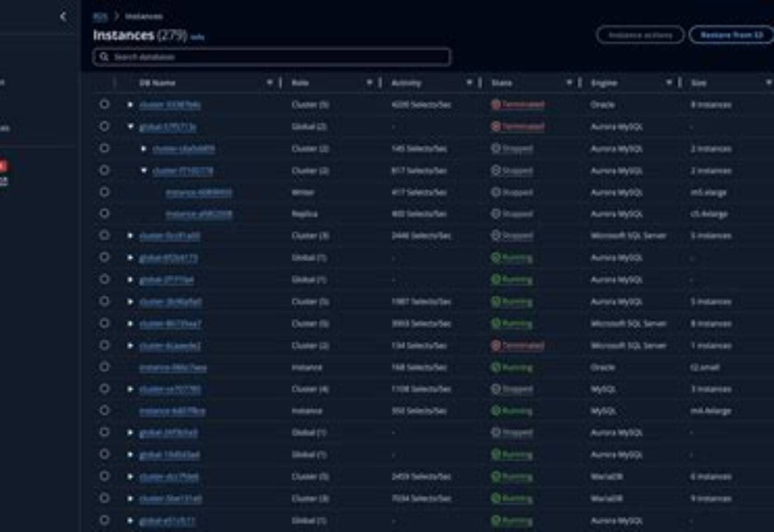
Task: Click Stopped status icon in Replica row
Action: click(x=496, y=214)
